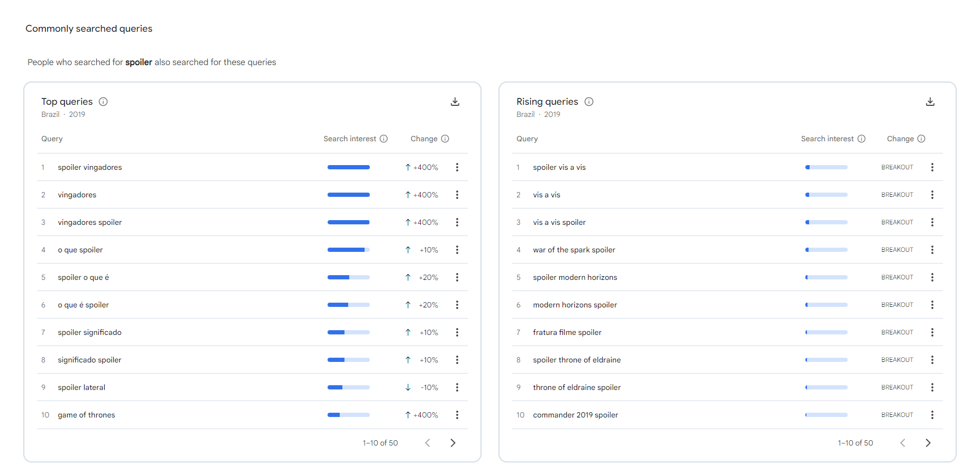Image resolution: width=980 pixels, height=472 pixels.
Task: Go to next page of Top queries
Action: coord(453,443)
